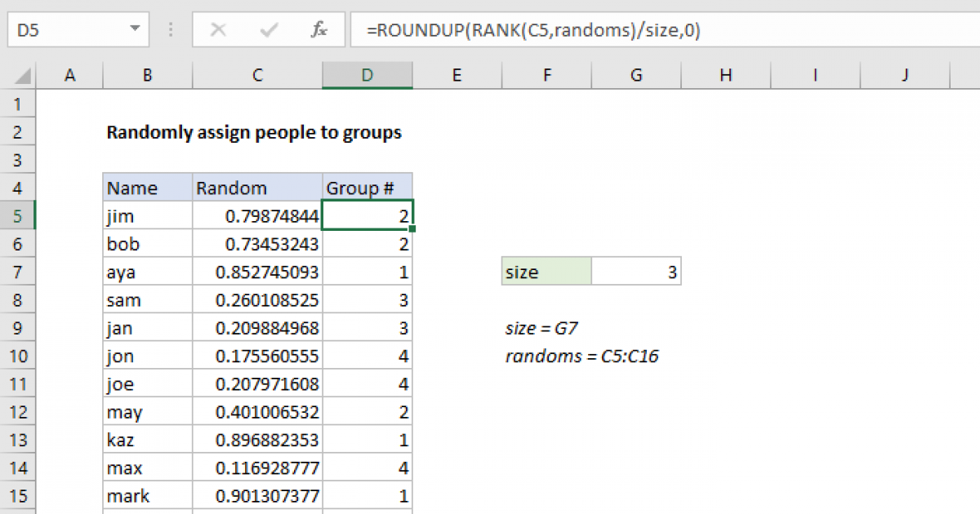Select the cell containing 0.79874844
The width and height of the screenshot is (980, 514).
(x=256, y=215)
